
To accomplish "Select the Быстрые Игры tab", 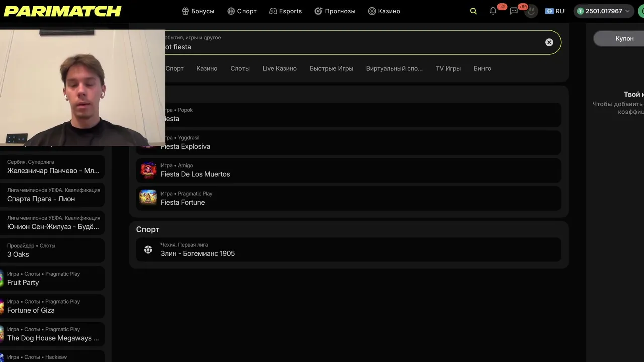I will coord(332,68).
